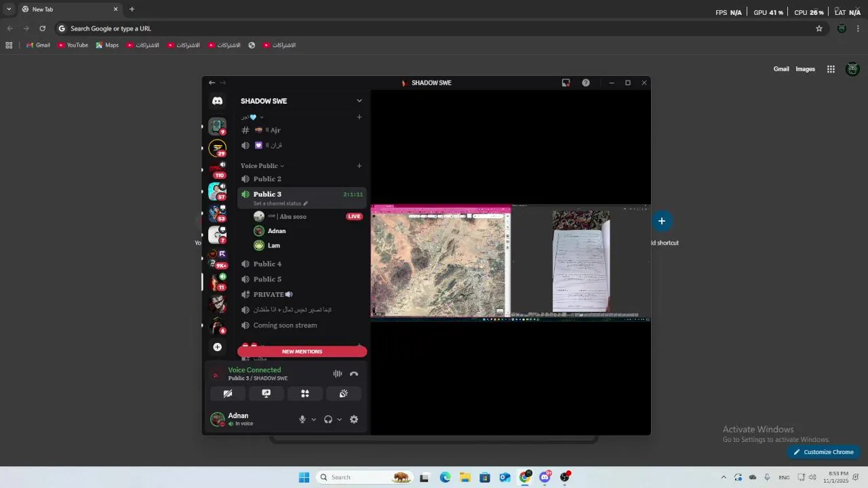Image resolution: width=868 pixels, height=488 pixels.
Task: Join the Public 4 voice channel
Action: (302, 264)
